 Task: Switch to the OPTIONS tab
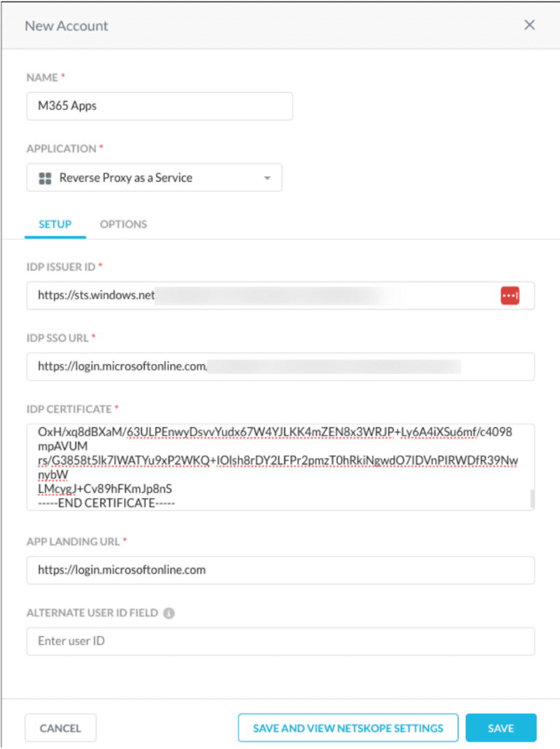click(x=123, y=224)
